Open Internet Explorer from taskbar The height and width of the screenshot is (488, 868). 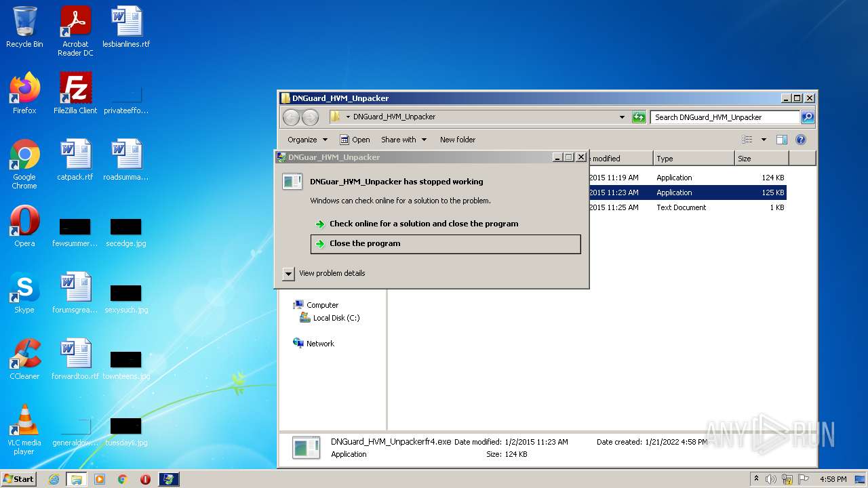point(54,479)
